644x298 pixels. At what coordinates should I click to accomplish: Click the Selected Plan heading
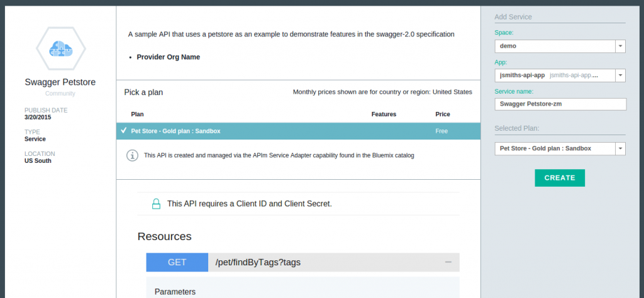[x=517, y=128]
